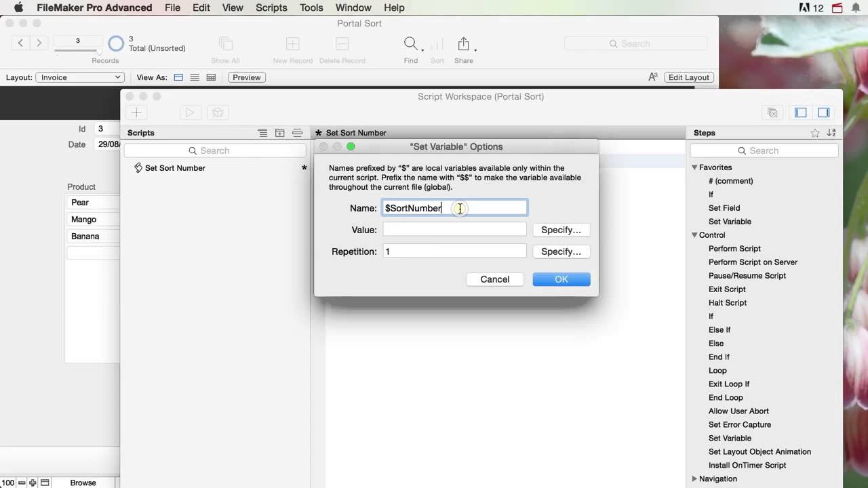This screenshot has height=488, width=868.
Task: Create new script with plus button
Action: click(x=136, y=113)
